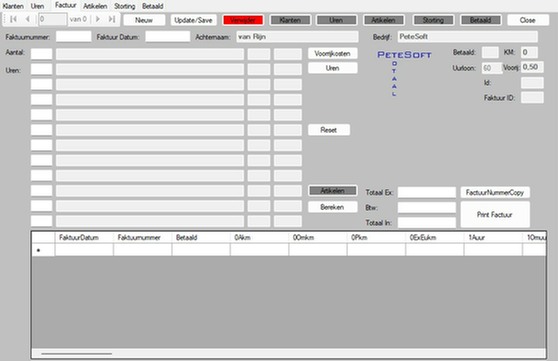Image resolution: width=558 pixels, height=361 pixels.
Task: Open the Betaald menu
Action: (x=152, y=6)
